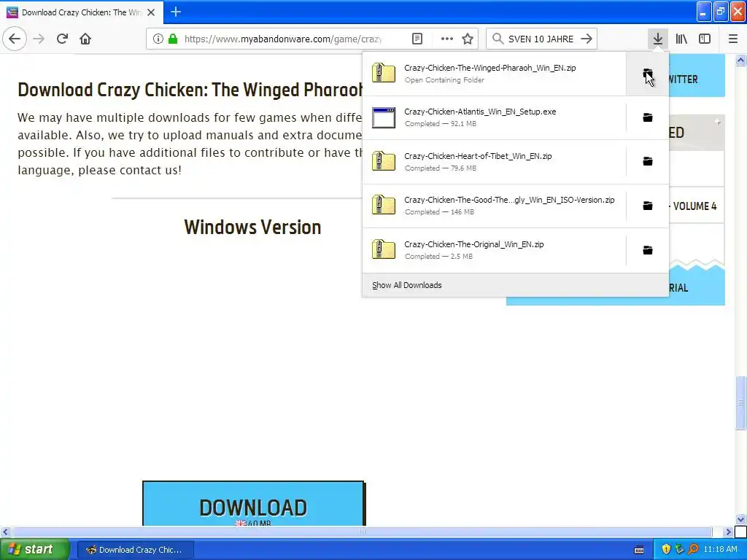Click the horizontal scrollbar left arrow
Viewport: 747px width, 560px height.
[x=5, y=532]
